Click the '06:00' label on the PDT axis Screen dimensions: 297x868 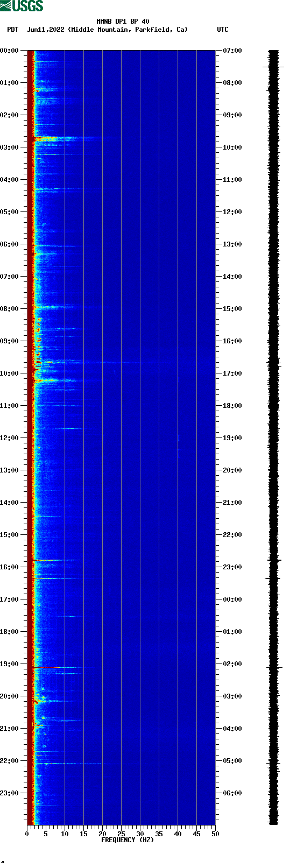[x=10, y=244]
